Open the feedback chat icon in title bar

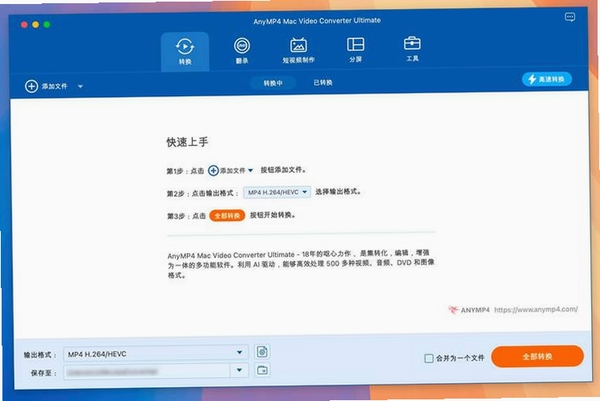pos(570,17)
